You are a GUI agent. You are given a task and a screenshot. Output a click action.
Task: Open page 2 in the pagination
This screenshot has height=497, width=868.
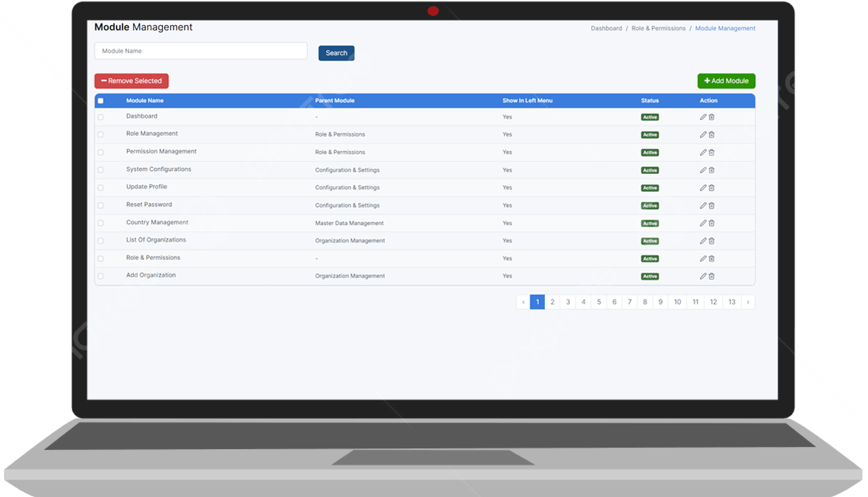[553, 302]
